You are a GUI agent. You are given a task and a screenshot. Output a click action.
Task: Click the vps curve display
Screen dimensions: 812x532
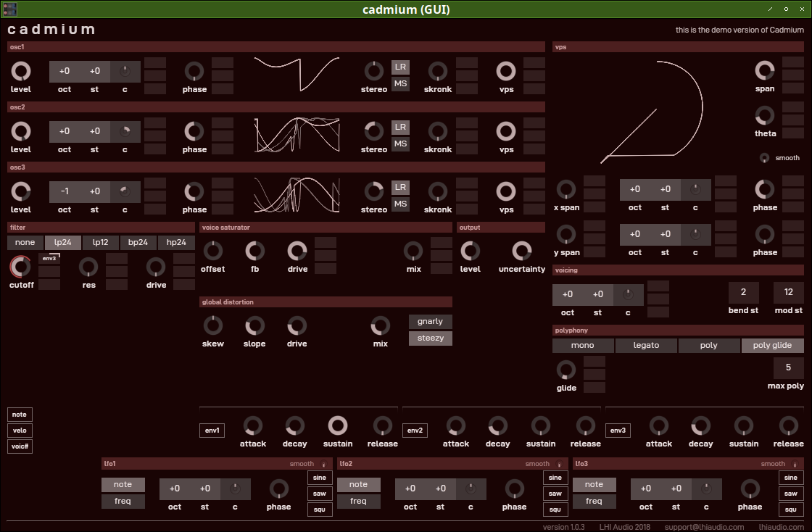click(652, 112)
